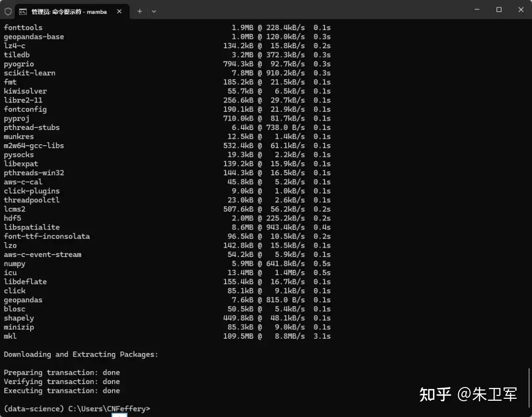Click the hdf5 package name
The width and height of the screenshot is (532, 417).
tap(12, 218)
